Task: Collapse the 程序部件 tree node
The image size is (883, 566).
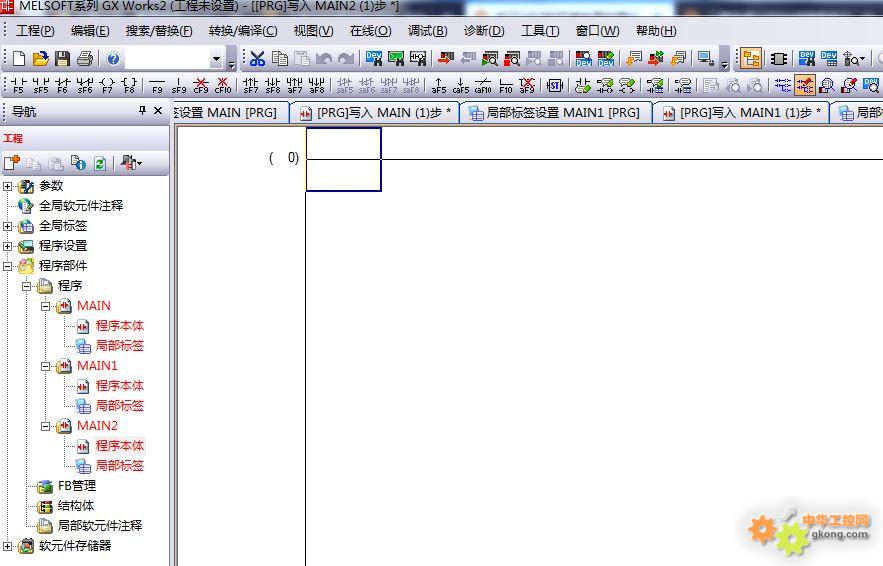Action: (x=7, y=266)
